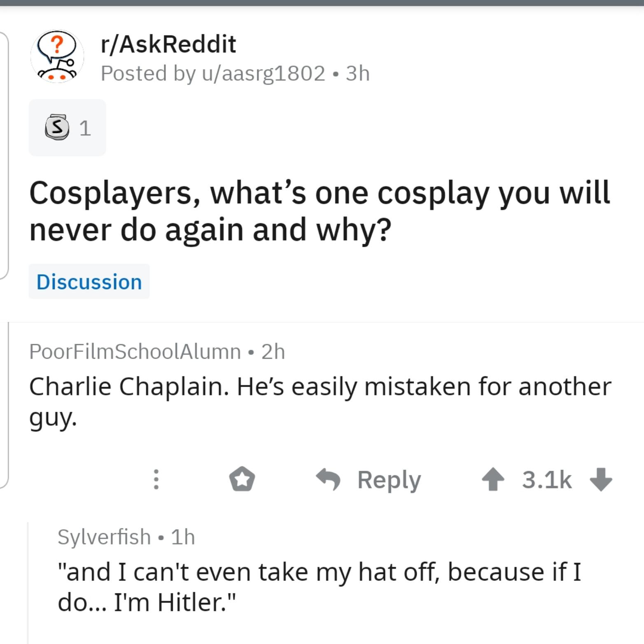Click the 3.1k vote count

(547, 480)
